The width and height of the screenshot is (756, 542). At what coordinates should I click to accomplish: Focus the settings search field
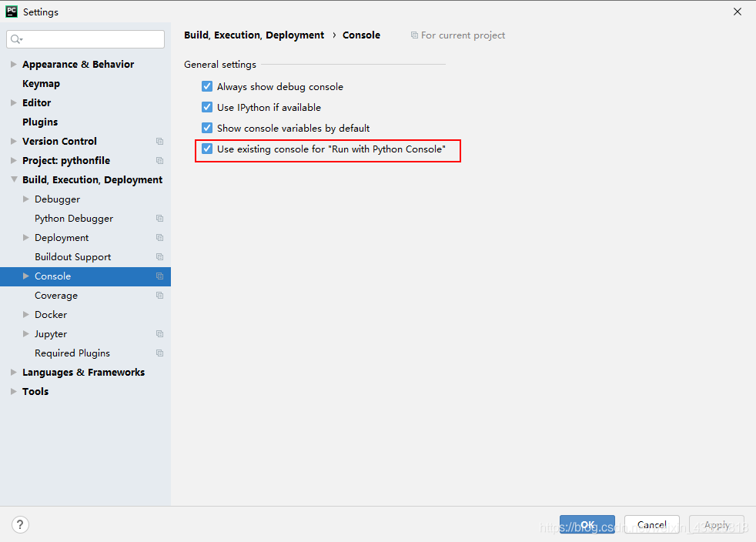point(85,39)
